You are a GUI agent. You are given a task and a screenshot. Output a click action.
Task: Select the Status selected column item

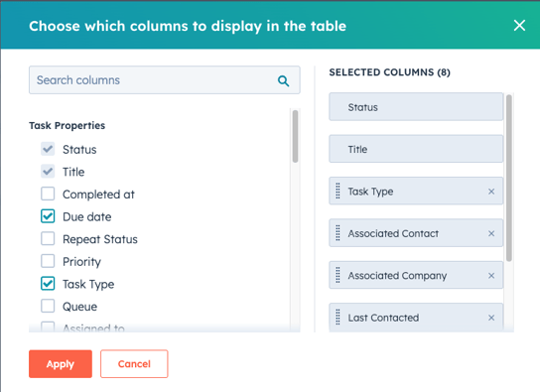[416, 107]
